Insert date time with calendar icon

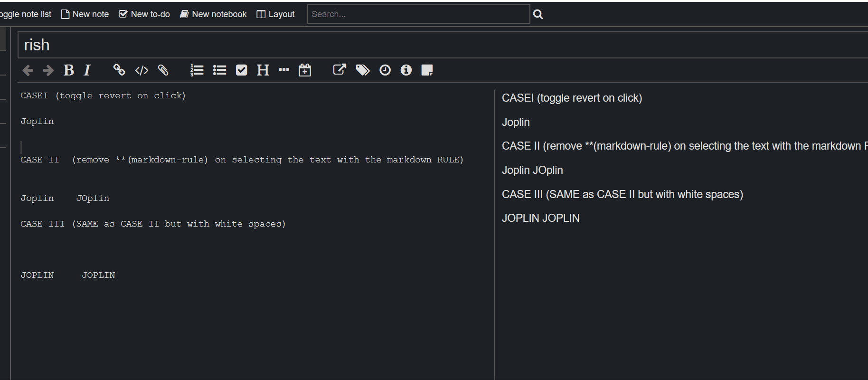coord(305,70)
